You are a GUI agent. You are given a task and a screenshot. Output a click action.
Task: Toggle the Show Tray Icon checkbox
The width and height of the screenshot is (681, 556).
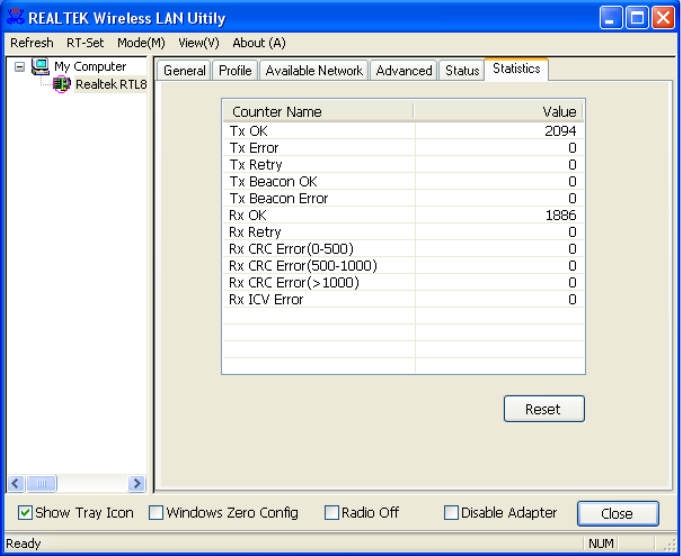25,513
